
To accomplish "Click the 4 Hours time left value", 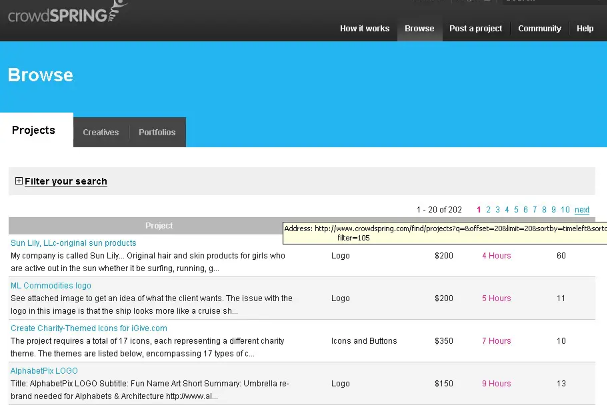I will click(x=496, y=256).
